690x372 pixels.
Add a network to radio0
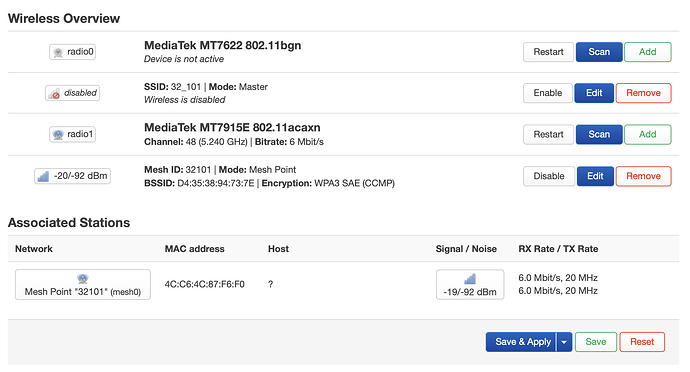648,52
